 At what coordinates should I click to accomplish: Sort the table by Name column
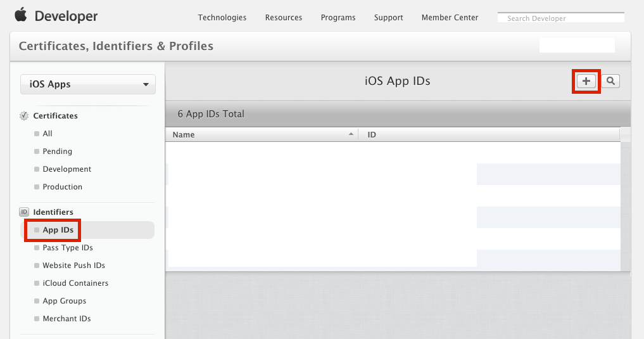coord(262,135)
